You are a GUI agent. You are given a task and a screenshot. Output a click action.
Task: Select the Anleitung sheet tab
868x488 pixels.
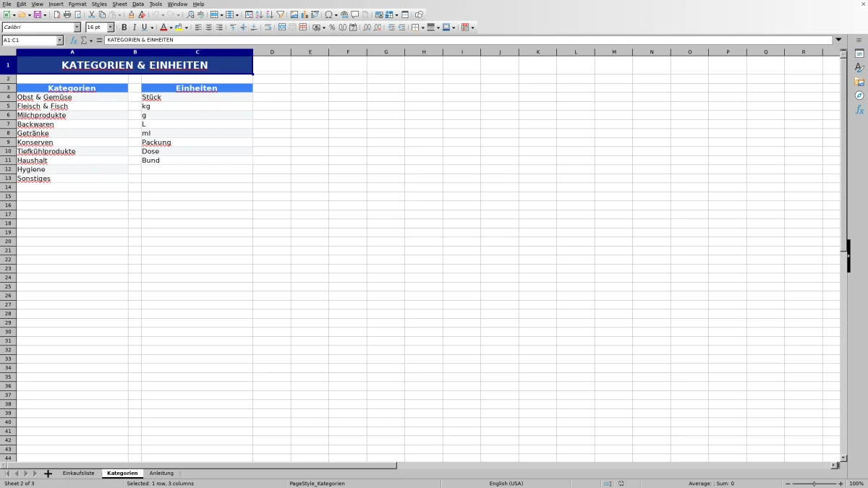point(161,473)
